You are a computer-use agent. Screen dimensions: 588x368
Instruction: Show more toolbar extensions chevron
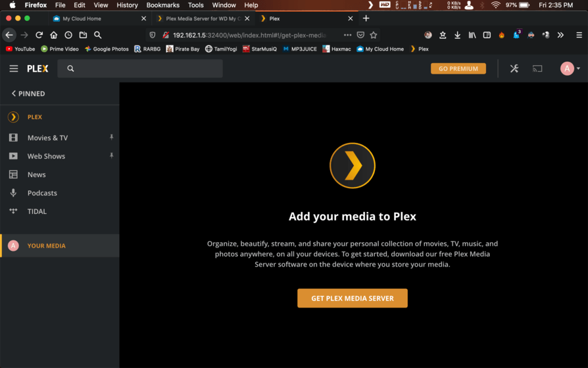560,35
